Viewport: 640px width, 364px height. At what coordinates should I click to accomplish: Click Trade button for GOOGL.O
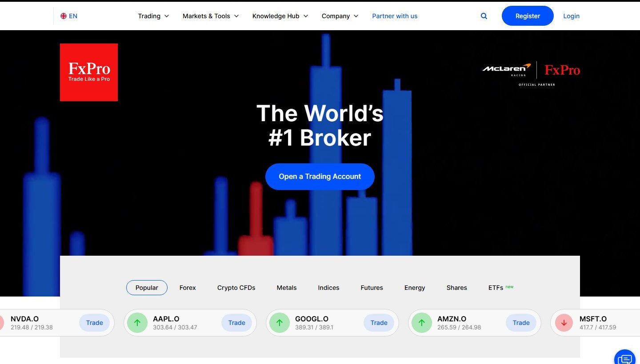point(379,323)
